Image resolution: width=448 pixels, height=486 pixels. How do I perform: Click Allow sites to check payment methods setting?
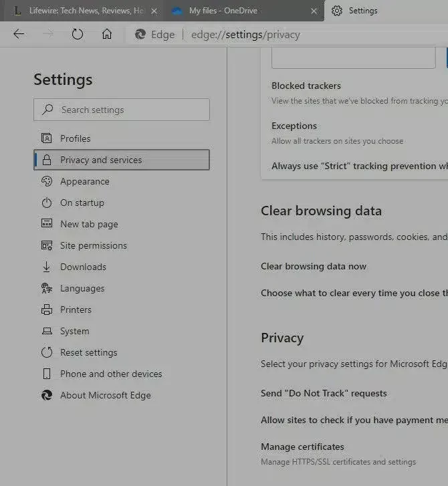pos(354,420)
